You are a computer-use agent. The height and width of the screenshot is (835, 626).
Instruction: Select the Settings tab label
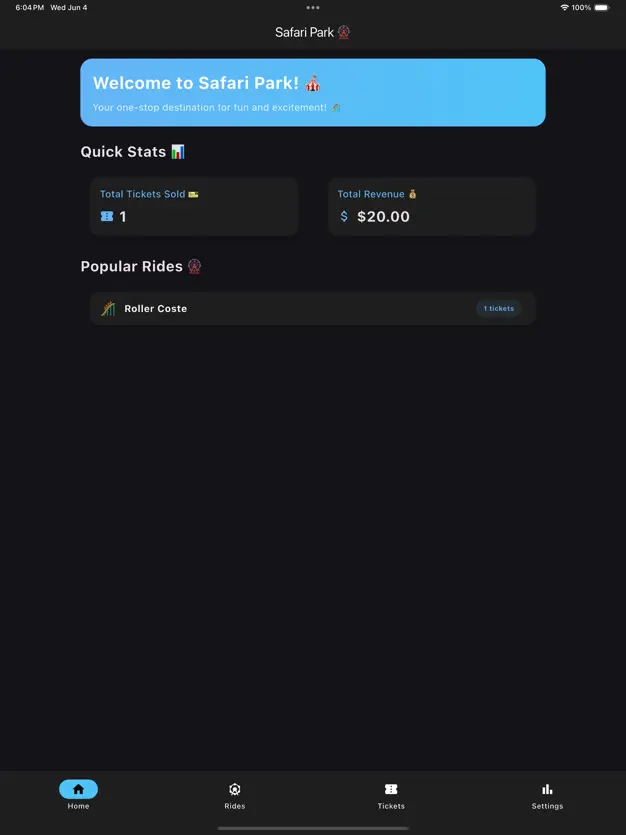[547, 806]
